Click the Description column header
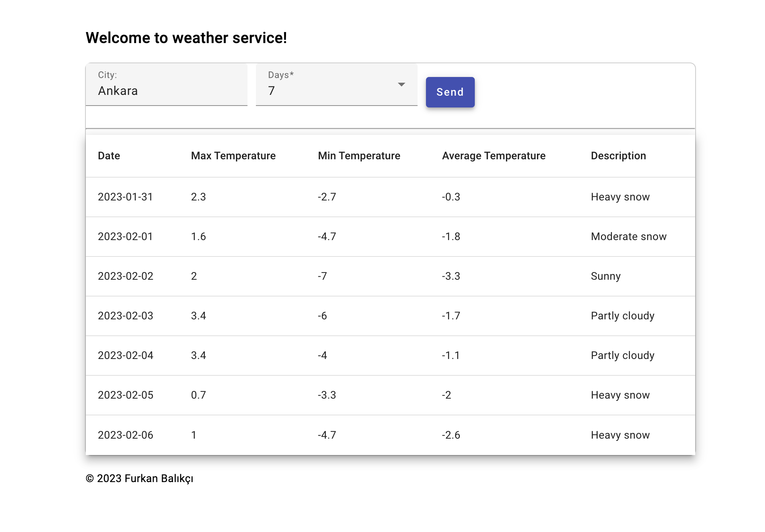The width and height of the screenshot is (765, 532). pos(618,155)
